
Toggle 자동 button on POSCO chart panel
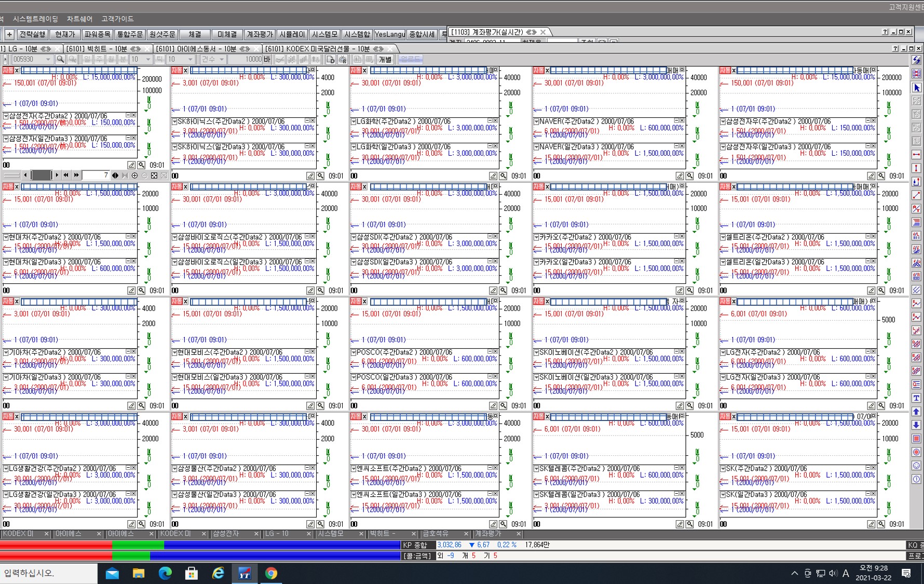(x=356, y=301)
